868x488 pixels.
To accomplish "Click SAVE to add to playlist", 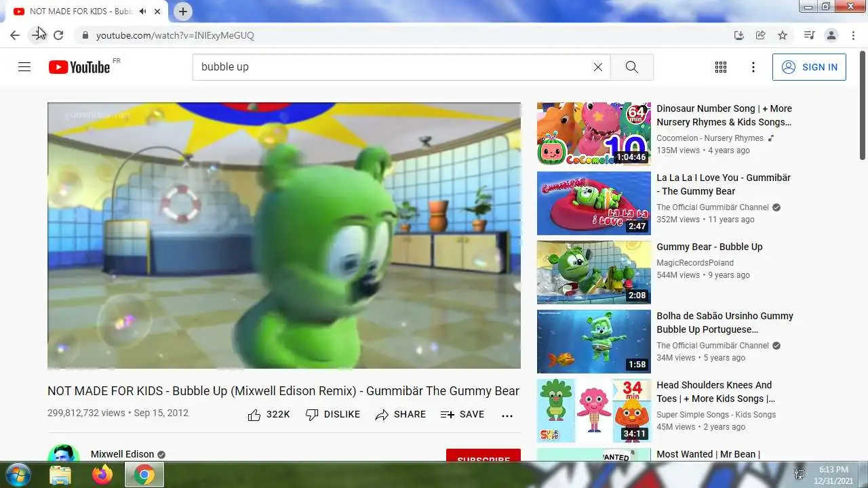I will (x=462, y=415).
